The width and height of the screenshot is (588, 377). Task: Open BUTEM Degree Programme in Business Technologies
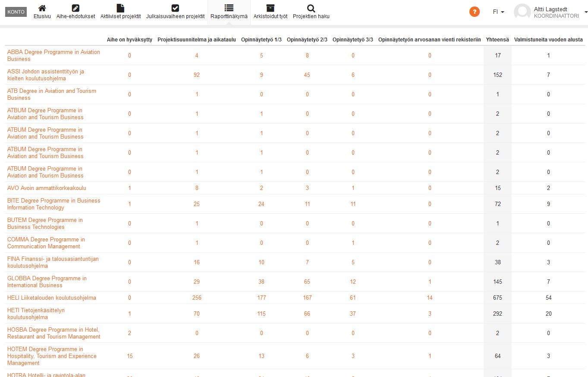point(45,223)
